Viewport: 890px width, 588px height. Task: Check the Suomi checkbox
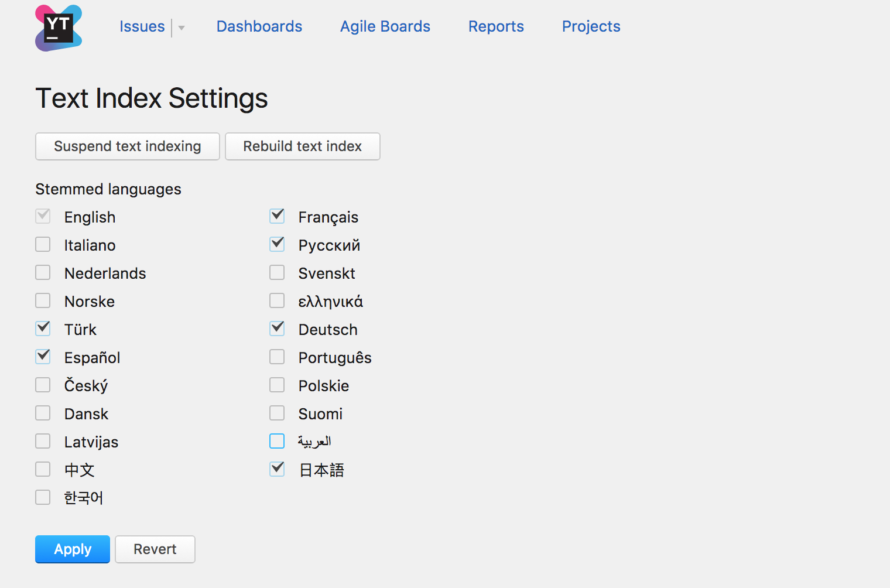[277, 413]
